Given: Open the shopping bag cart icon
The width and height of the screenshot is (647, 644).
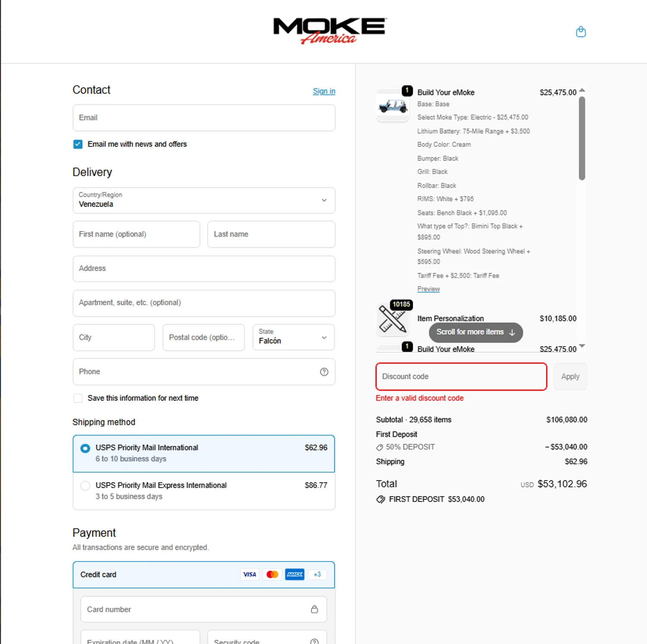Looking at the screenshot, I should pos(581,32).
